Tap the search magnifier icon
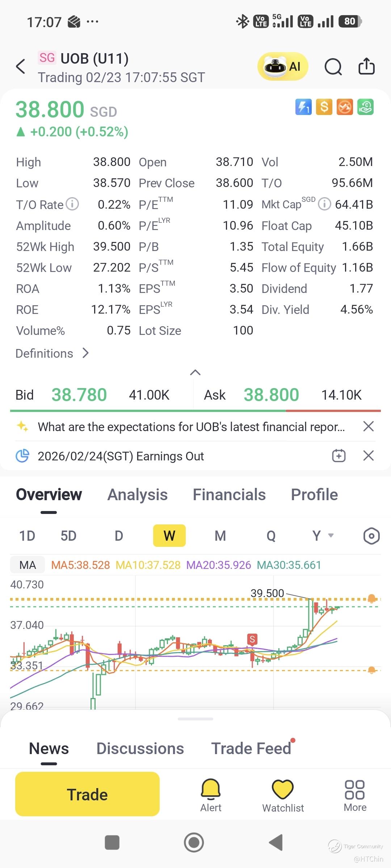The width and height of the screenshot is (391, 868). click(x=333, y=67)
